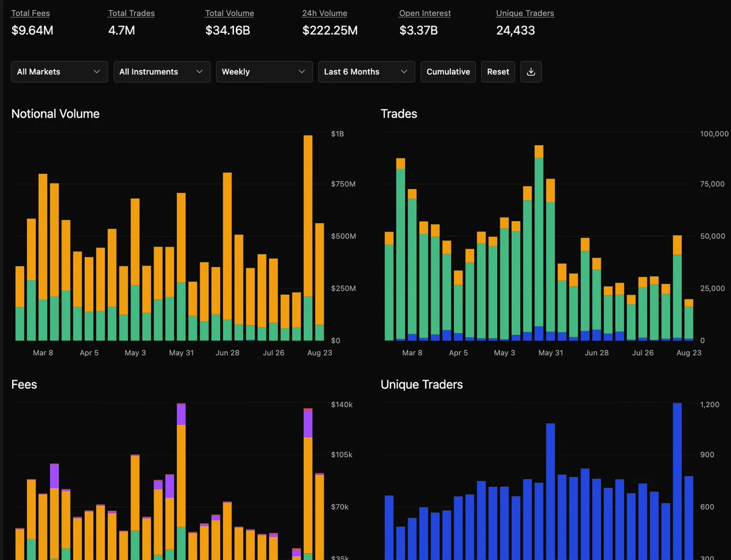Viewport: 731px width, 560px height.
Task: Select the 4.7M total trades value
Action: pos(121,30)
